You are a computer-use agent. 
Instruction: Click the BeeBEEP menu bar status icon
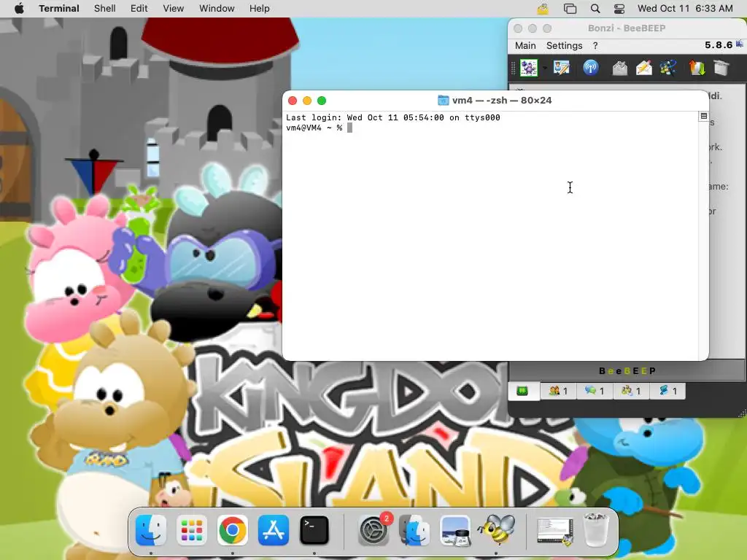tap(543, 9)
